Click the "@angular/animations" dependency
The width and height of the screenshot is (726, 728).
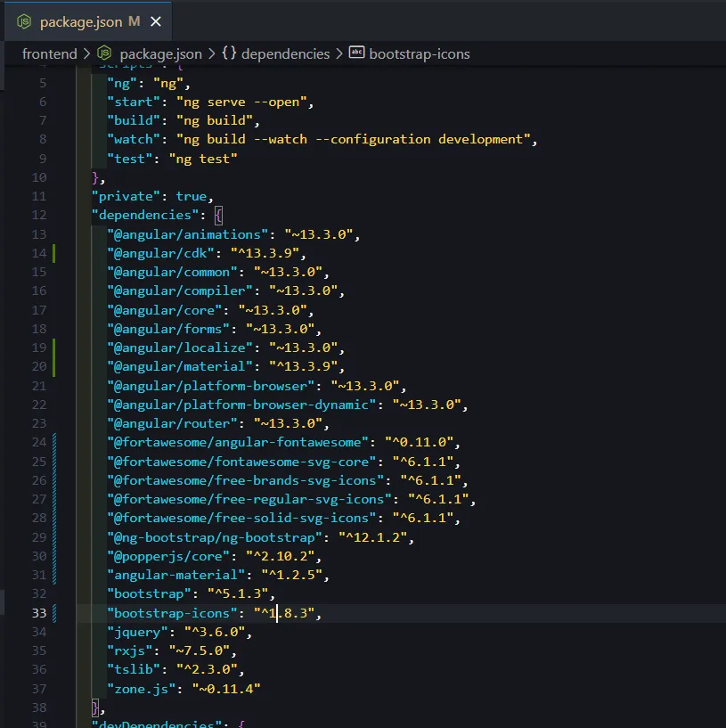tap(188, 234)
